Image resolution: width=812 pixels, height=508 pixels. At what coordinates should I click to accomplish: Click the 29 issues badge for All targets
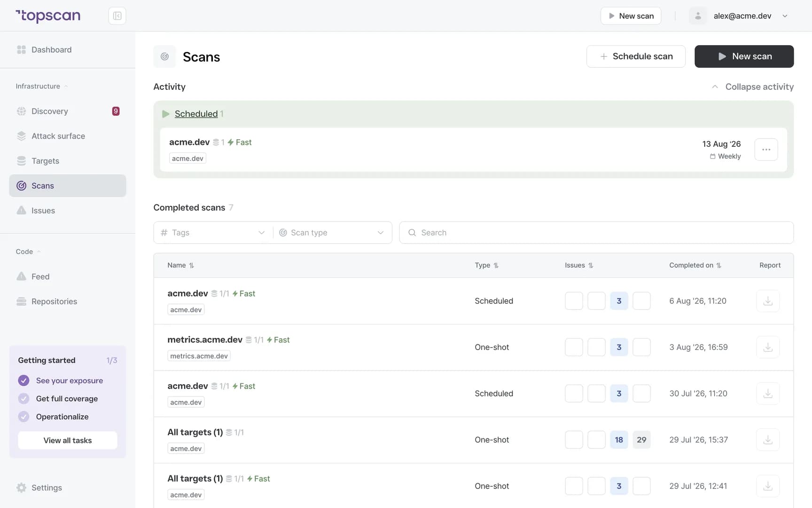641,440
